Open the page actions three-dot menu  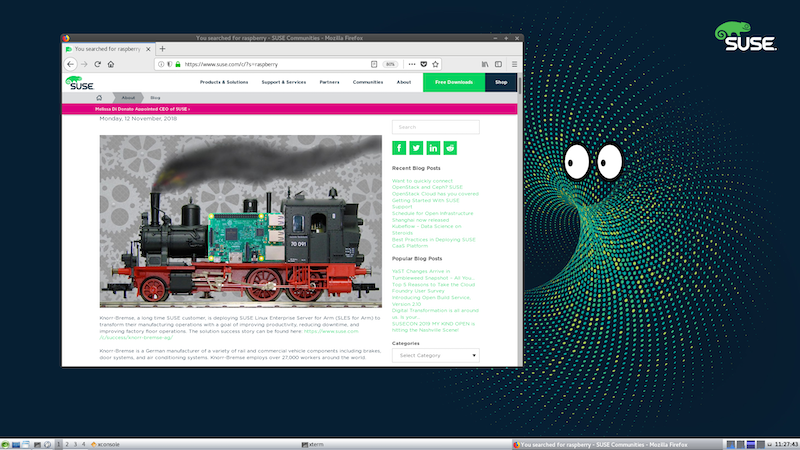[412, 64]
